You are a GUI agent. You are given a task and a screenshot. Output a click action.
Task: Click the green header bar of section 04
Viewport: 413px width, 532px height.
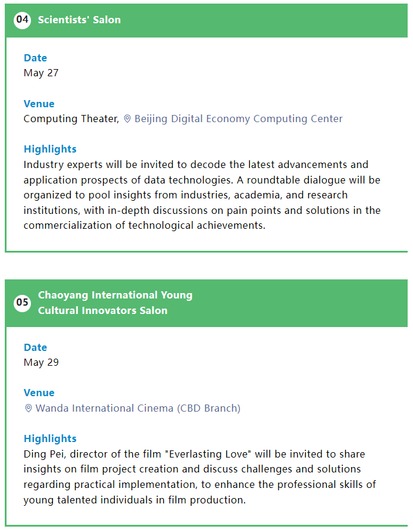[x=206, y=20]
